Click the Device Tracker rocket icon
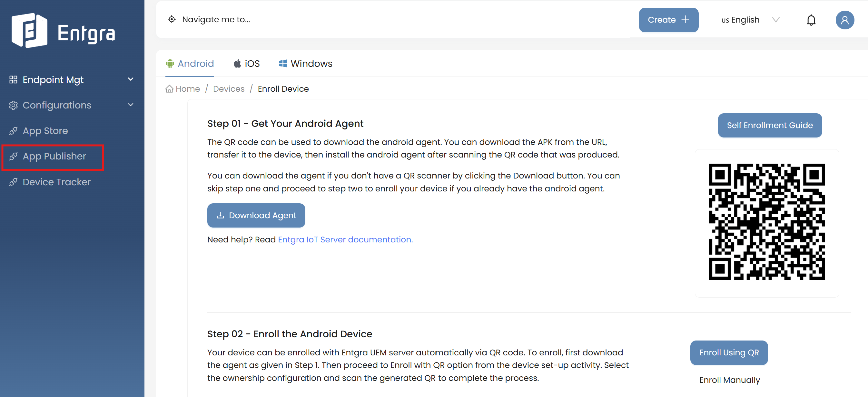 13,182
